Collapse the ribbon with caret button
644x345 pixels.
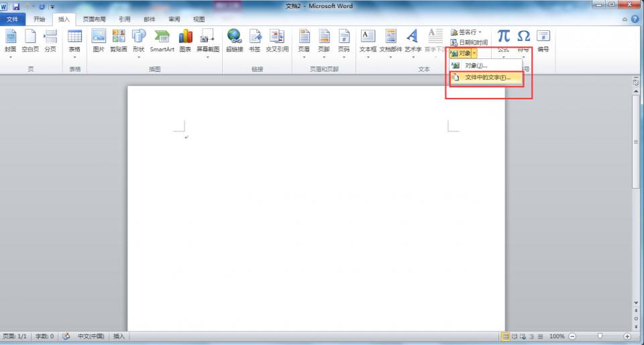pos(625,19)
